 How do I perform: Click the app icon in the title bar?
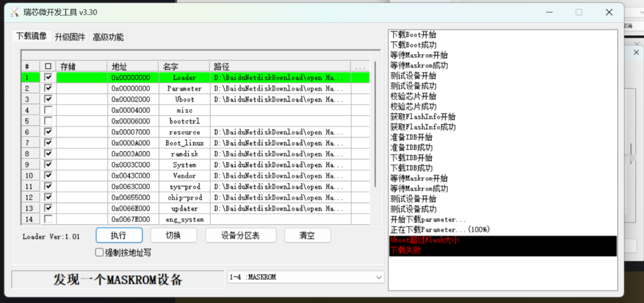[x=14, y=13]
